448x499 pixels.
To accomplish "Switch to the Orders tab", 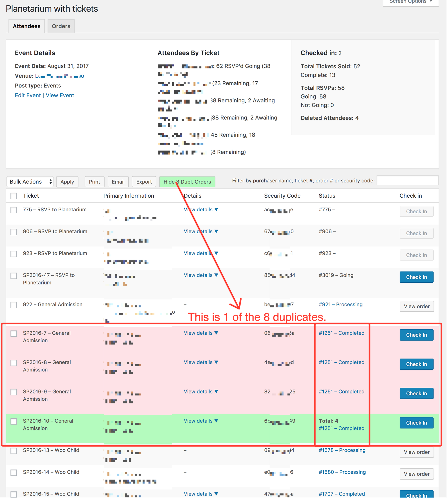I will [x=61, y=26].
